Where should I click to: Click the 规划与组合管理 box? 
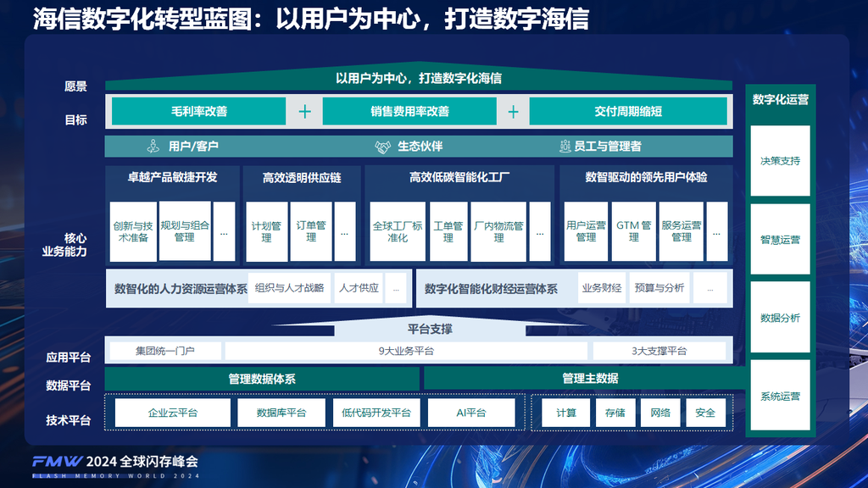[184, 231]
